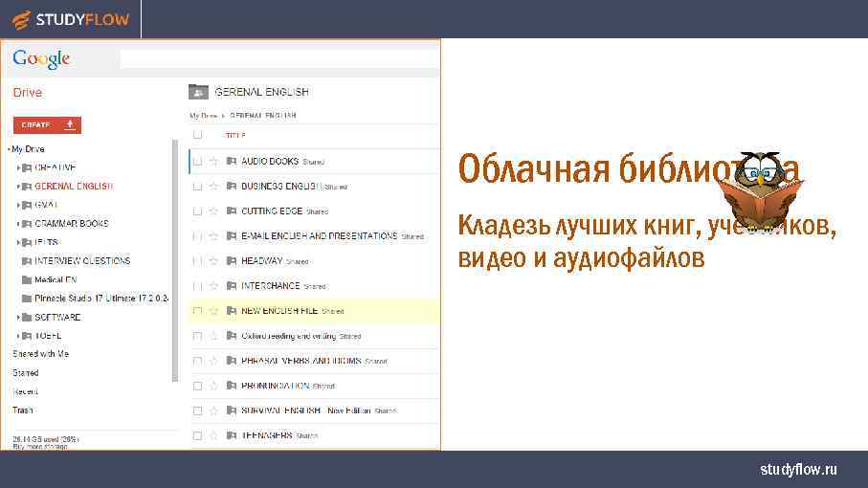Tick the select-all checkbox next to TITLE
Screen dimensions: 868x488
(x=198, y=135)
